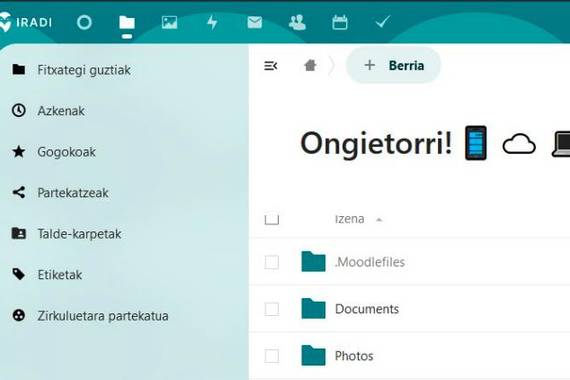Toggle the select-all files checkbox

272,219
